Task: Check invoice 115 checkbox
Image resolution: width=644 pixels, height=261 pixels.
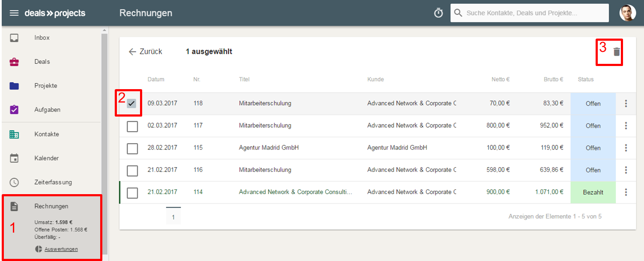Action: 132,148
